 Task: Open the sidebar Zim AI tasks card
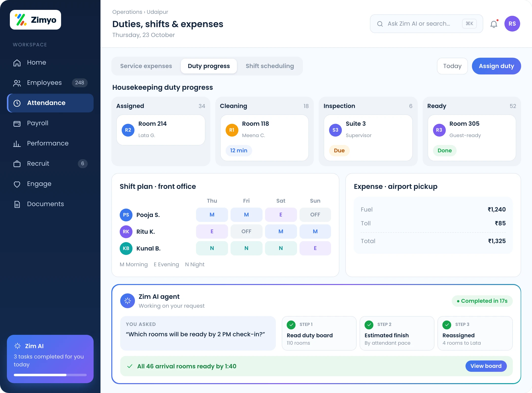tap(50, 359)
